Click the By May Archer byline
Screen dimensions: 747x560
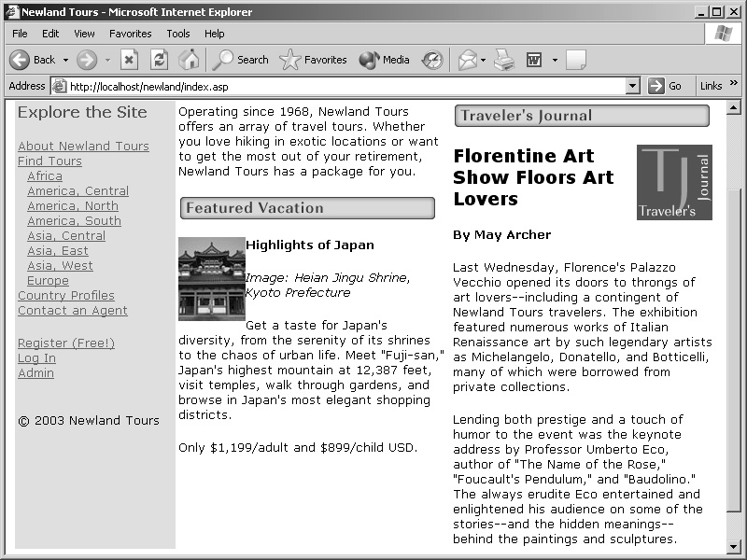(502, 235)
